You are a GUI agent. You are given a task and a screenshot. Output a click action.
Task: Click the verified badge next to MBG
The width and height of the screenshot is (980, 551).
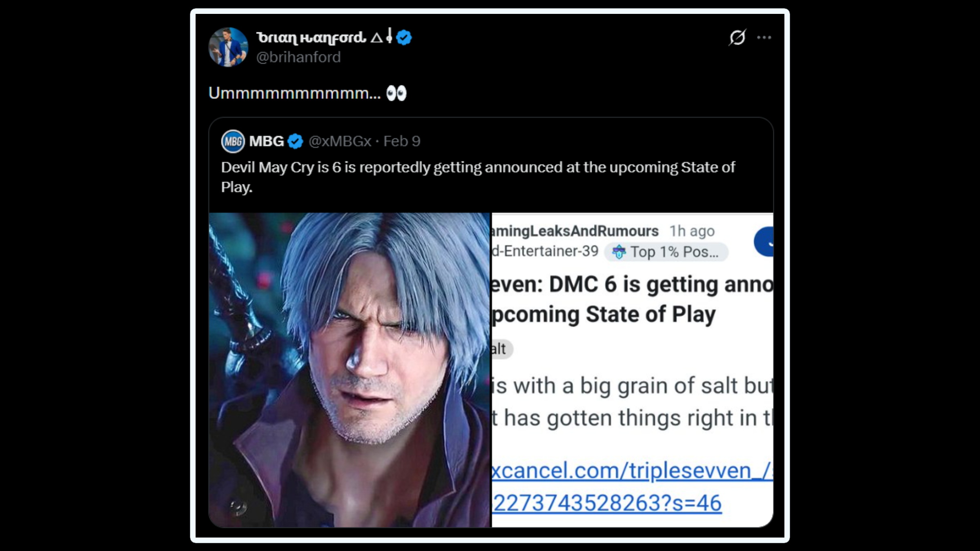click(x=295, y=141)
